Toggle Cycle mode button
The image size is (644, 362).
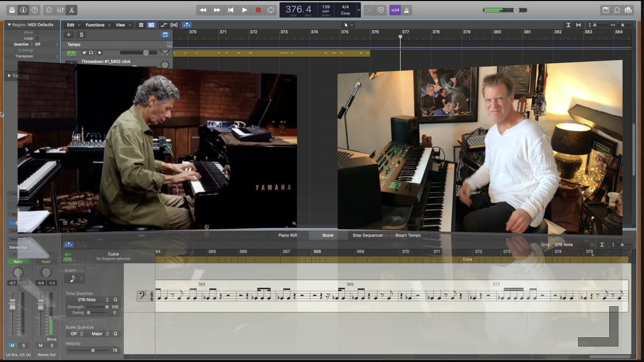tap(271, 10)
